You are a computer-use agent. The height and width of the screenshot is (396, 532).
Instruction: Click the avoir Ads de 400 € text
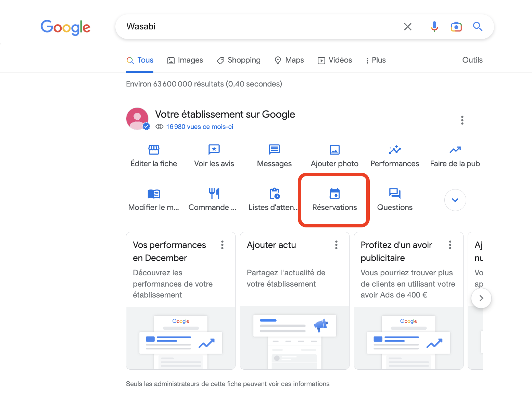pos(394,295)
